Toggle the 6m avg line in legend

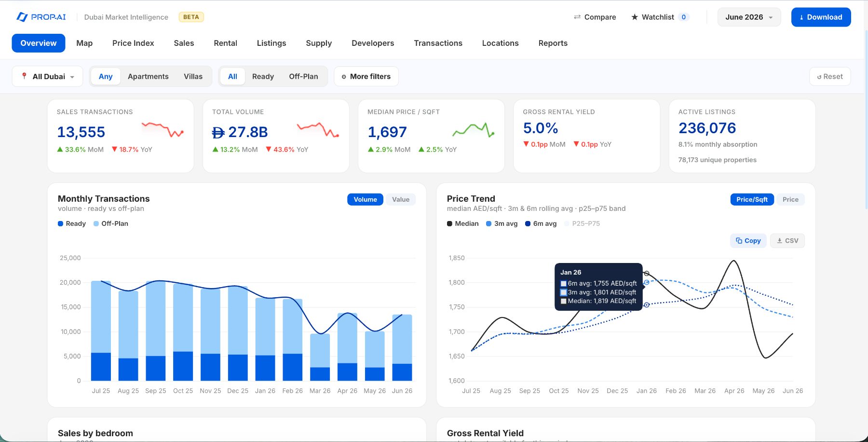coord(541,223)
